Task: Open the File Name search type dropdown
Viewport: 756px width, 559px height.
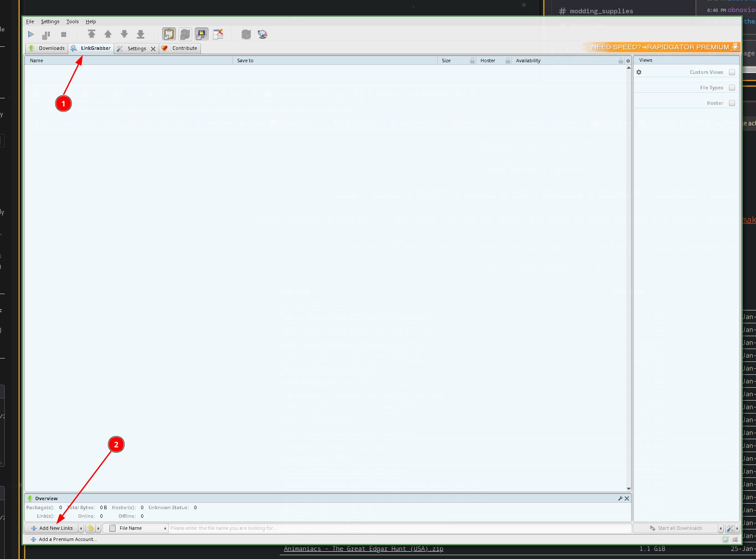Action: [136, 528]
